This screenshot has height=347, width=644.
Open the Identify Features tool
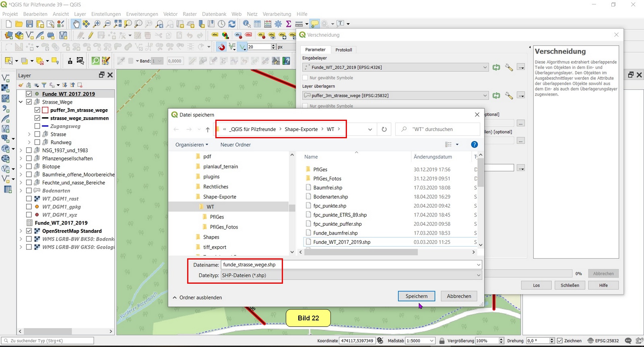247,24
